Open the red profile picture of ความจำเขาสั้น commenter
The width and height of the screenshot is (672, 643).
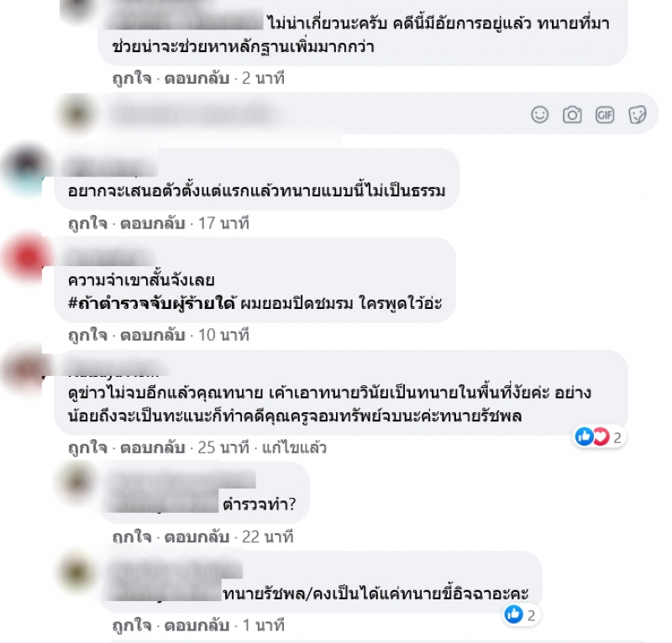coord(27,257)
